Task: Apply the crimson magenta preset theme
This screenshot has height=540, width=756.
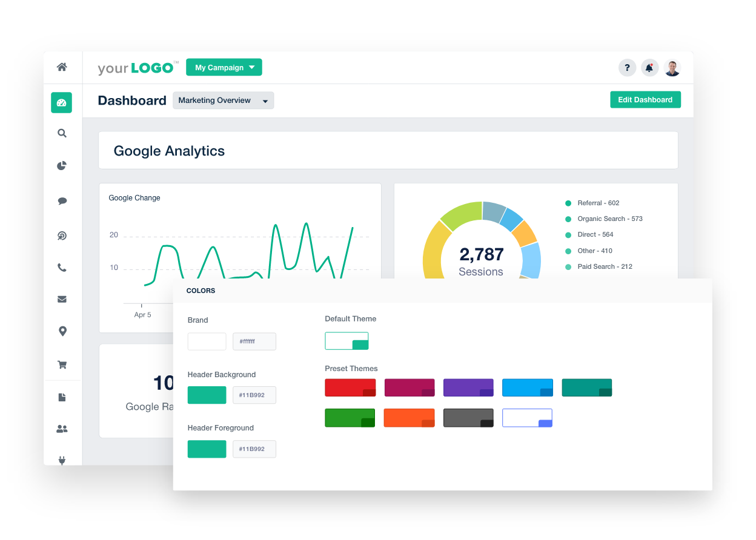Action: pos(409,387)
